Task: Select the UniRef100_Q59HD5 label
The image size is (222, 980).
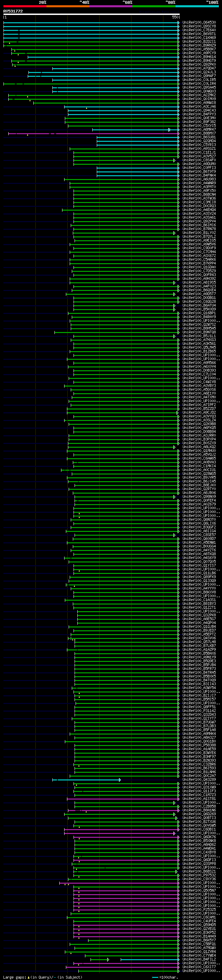Action: (199, 925)
